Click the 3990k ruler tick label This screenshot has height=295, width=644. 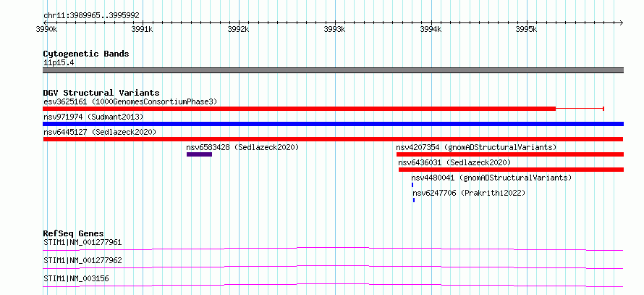click(x=46, y=30)
